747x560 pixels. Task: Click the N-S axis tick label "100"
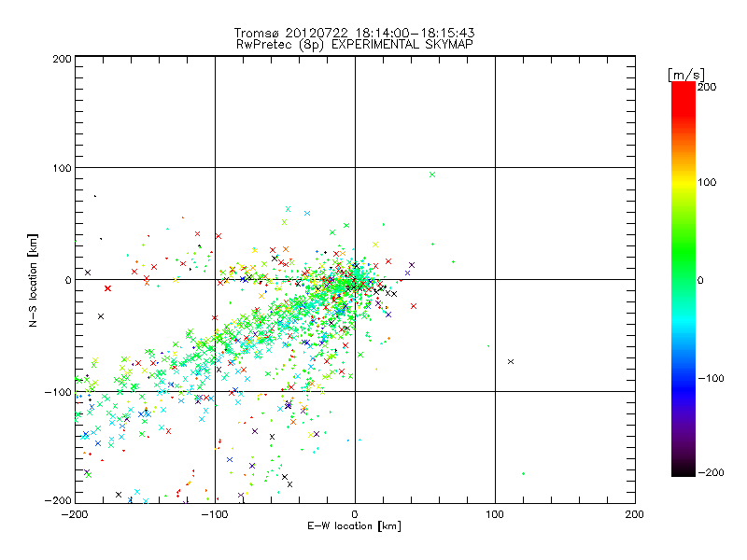pos(62,168)
